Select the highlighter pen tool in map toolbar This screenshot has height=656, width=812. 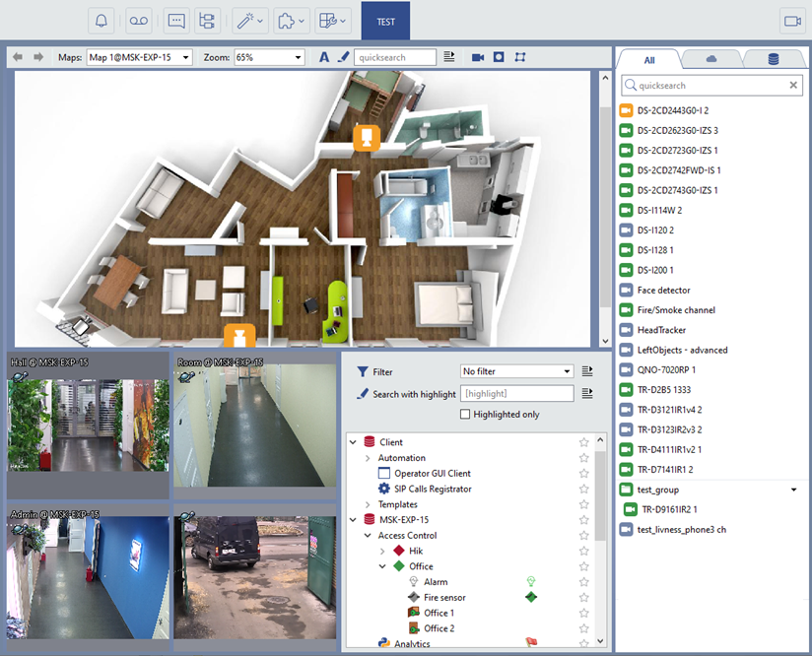pyautogui.click(x=343, y=57)
